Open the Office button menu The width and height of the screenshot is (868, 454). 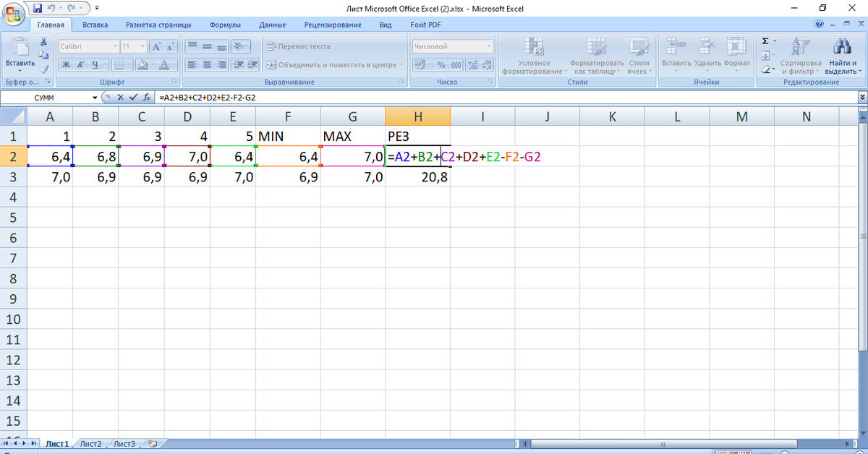click(14, 14)
